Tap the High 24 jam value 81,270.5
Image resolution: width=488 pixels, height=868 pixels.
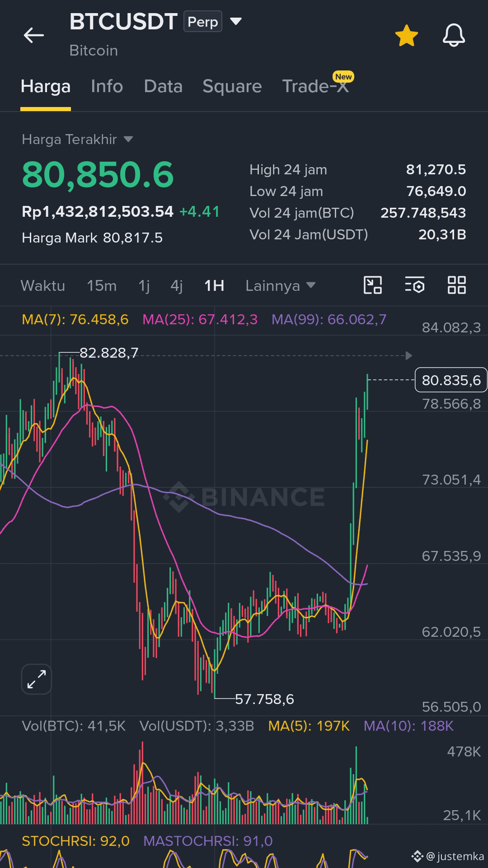point(436,170)
